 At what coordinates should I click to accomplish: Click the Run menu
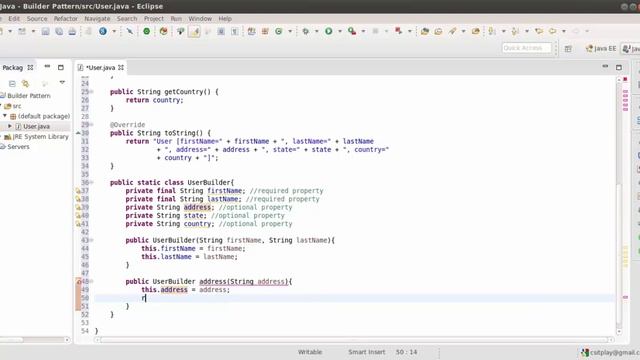pyautogui.click(x=176, y=19)
